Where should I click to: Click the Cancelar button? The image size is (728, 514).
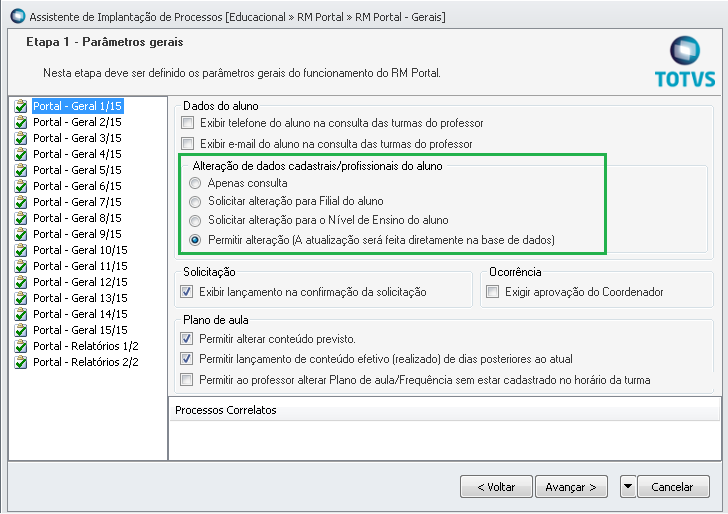coord(673,487)
